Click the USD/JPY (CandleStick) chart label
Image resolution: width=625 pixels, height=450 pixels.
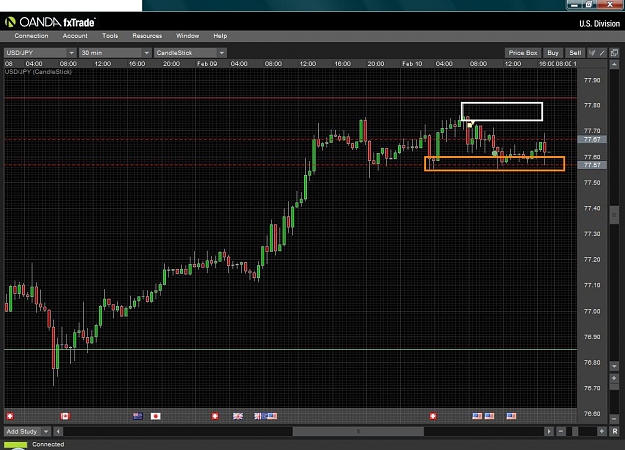[38, 72]
